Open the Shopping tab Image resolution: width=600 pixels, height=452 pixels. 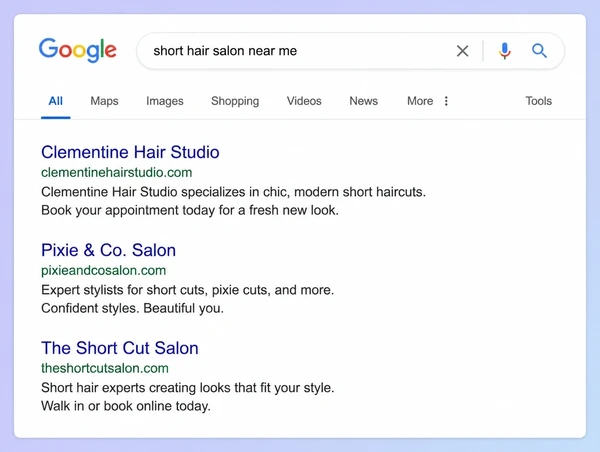(235, 101)
